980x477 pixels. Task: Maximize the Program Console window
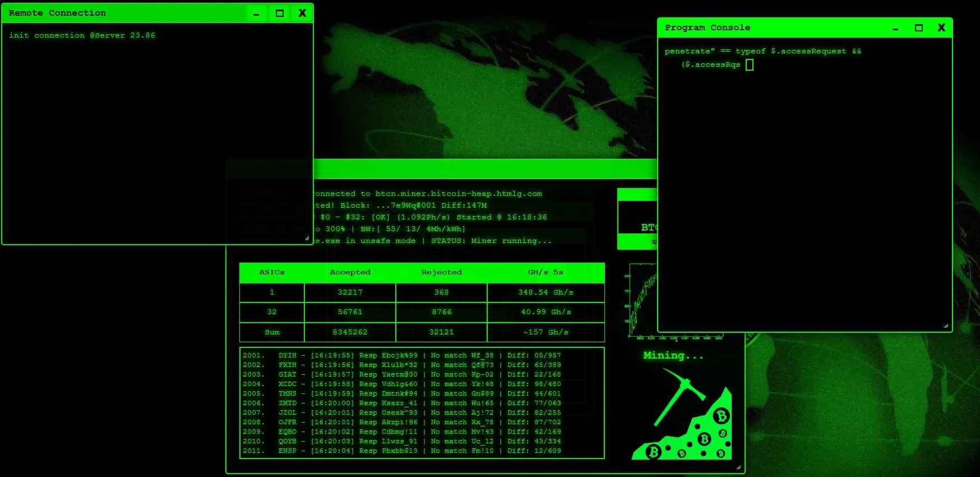tap(918, 28)
